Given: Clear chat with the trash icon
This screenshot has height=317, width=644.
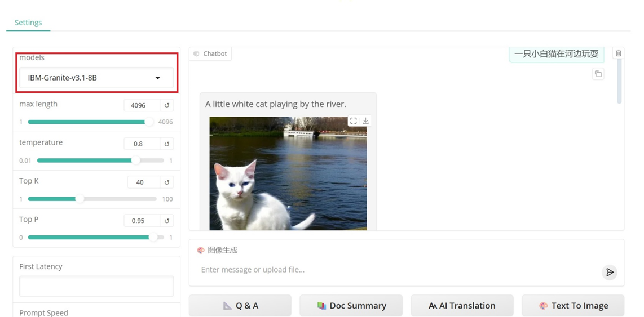Looking at the screenshot, I should [x=619, y=53].
